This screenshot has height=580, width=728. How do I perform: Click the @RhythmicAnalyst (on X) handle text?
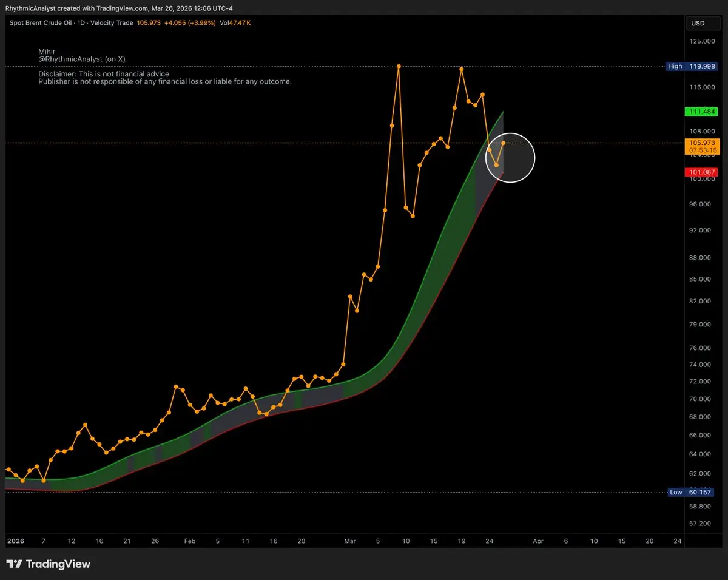click(x=82, y=59)
